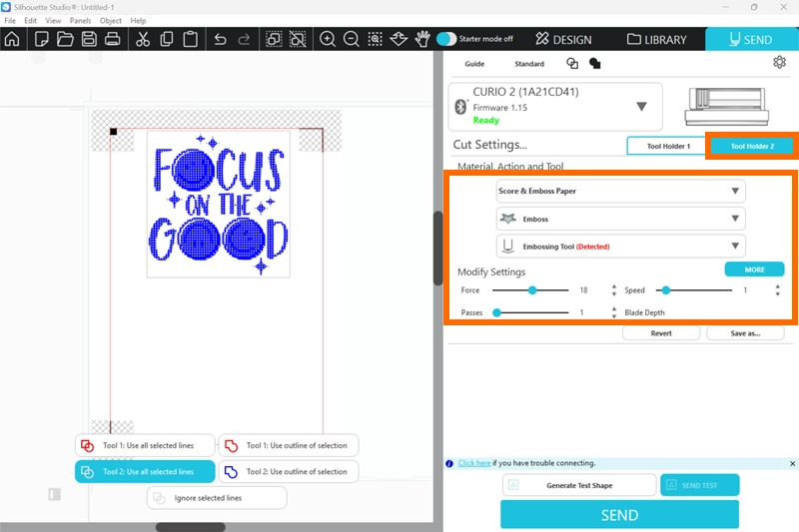Image resolution: width=799 pixels, height=532 pixels.
Task: Toggle the Starter mode switch
Action: click(446, 39)
